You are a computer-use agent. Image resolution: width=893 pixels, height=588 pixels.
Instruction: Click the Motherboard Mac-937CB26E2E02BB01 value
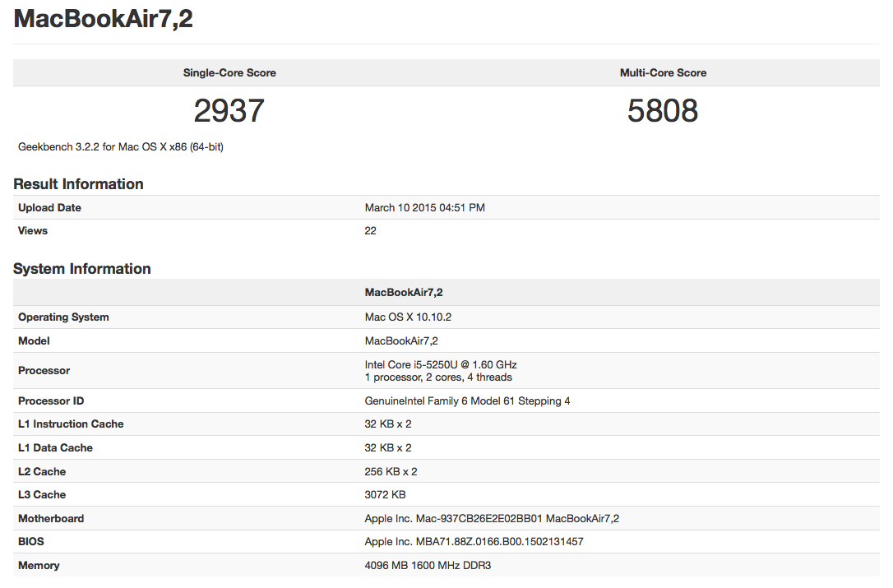coord(492,519)
